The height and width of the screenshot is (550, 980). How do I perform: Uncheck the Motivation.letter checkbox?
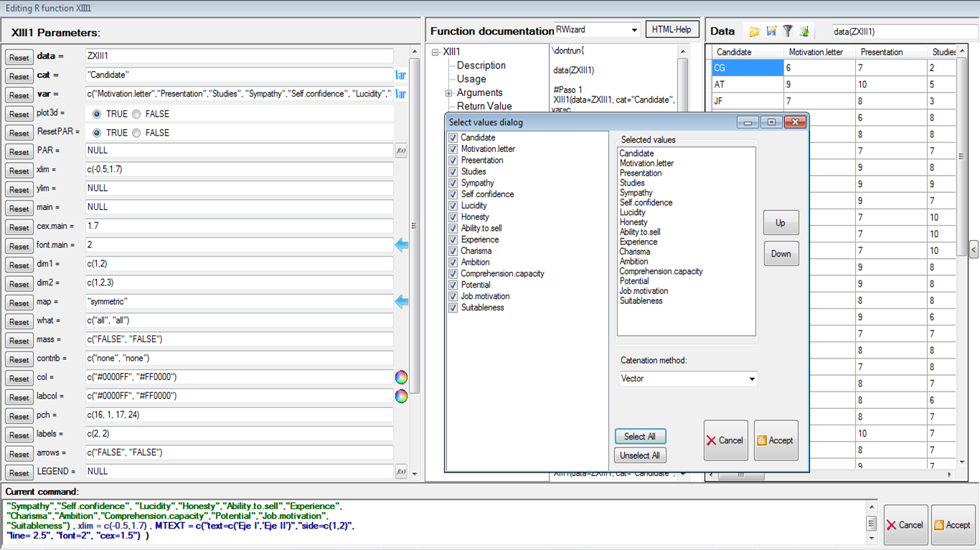click(x=453, y=149)
